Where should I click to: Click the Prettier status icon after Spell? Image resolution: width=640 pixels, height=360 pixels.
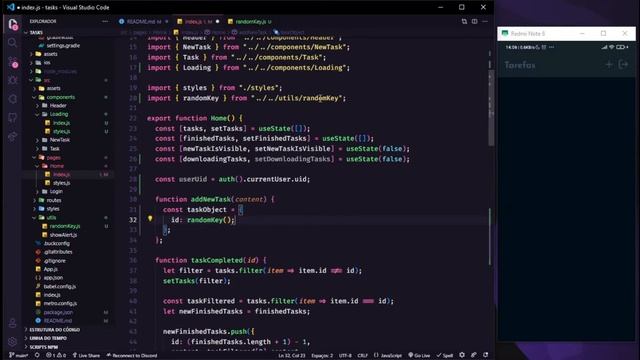(462, 356)
